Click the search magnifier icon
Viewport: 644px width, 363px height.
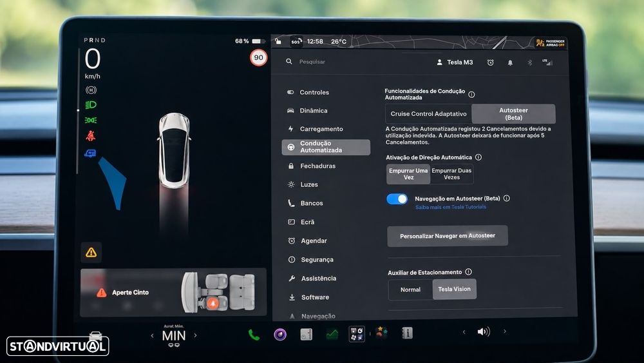pos(289,61)
